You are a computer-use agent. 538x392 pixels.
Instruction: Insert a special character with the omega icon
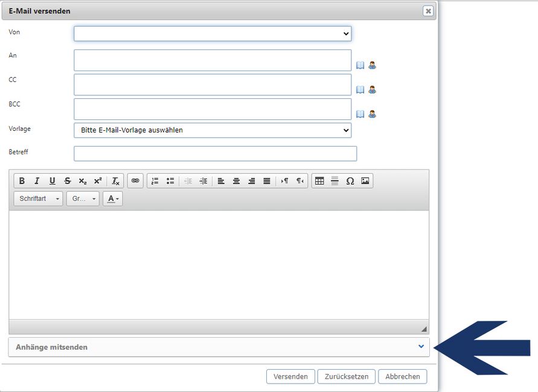tap(350, 181)
